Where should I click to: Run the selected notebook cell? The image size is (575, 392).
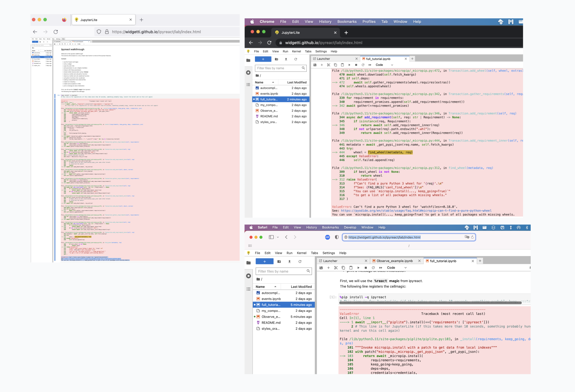tap(349, 65)
